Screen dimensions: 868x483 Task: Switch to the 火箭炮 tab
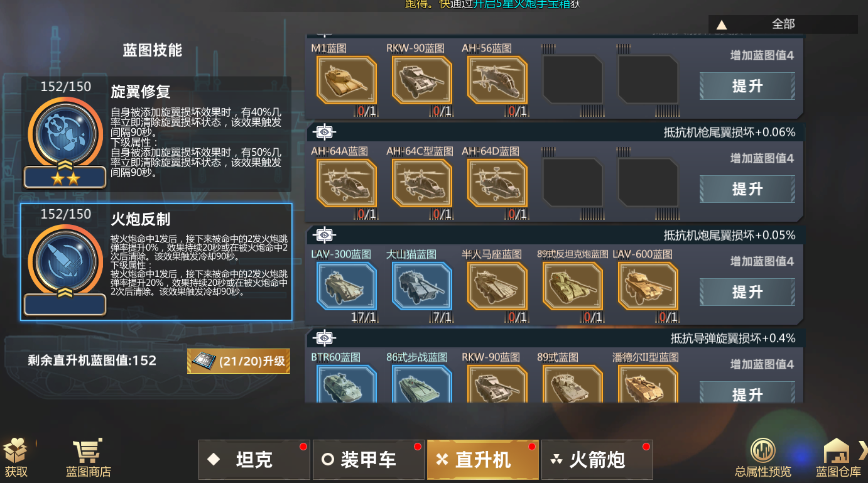(x=597, y=460)
